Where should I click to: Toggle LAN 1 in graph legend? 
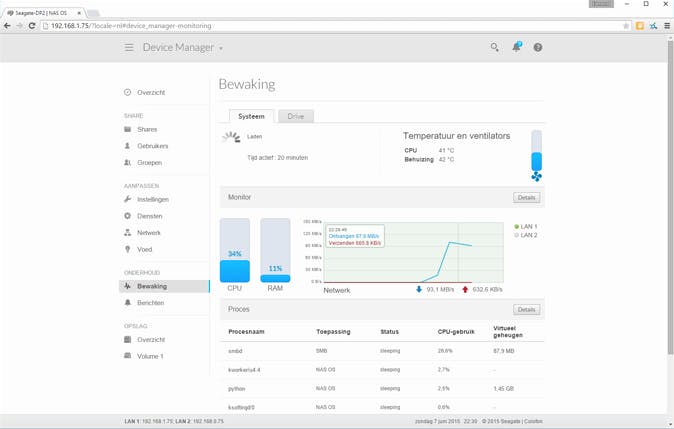(526, 227)
